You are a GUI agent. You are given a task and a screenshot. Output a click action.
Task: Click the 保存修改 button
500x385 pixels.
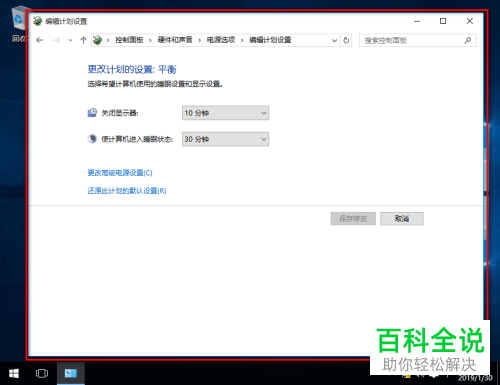(x=353, y=219)
